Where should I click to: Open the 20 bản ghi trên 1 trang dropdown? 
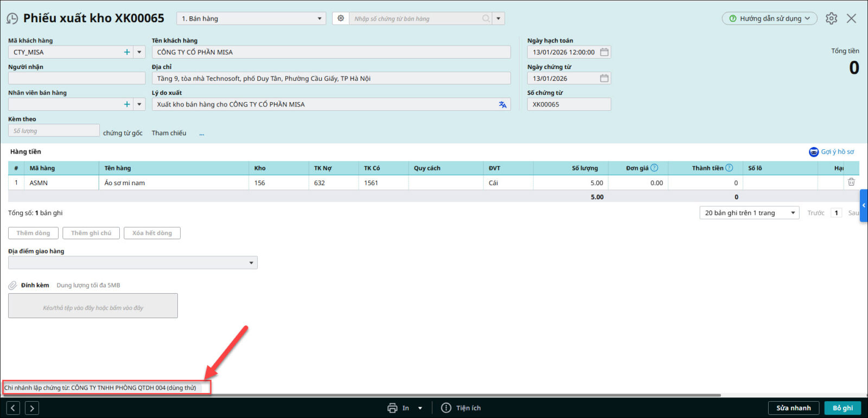pos(793,213)
